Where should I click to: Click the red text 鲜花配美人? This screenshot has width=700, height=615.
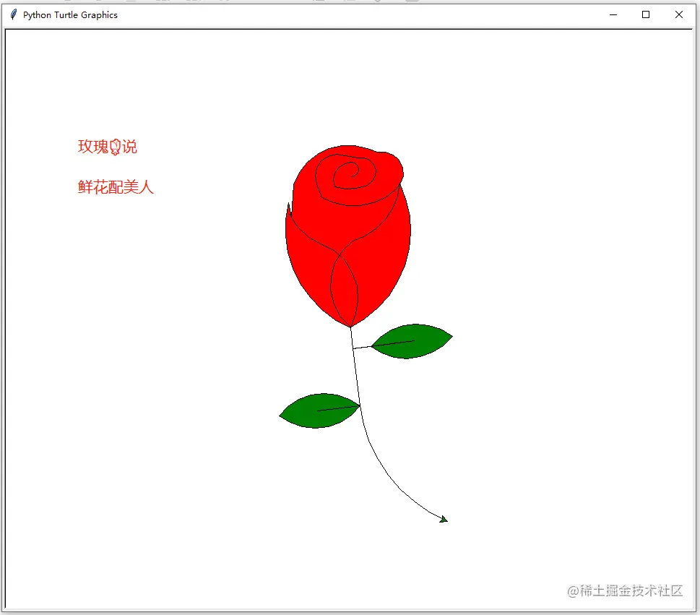(x=116, y=186)
